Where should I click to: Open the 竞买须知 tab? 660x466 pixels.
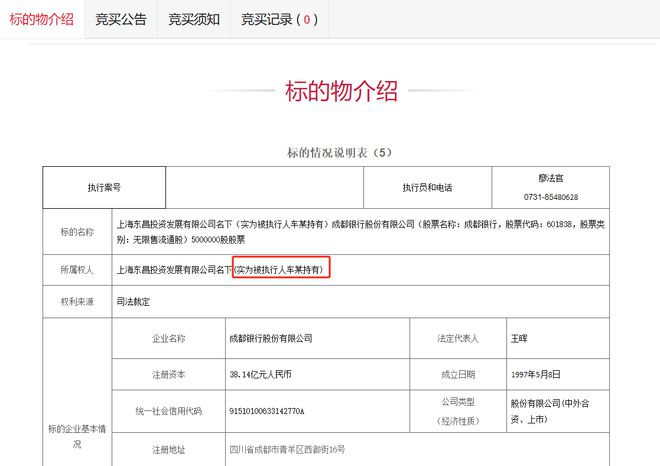coord(194,19)
